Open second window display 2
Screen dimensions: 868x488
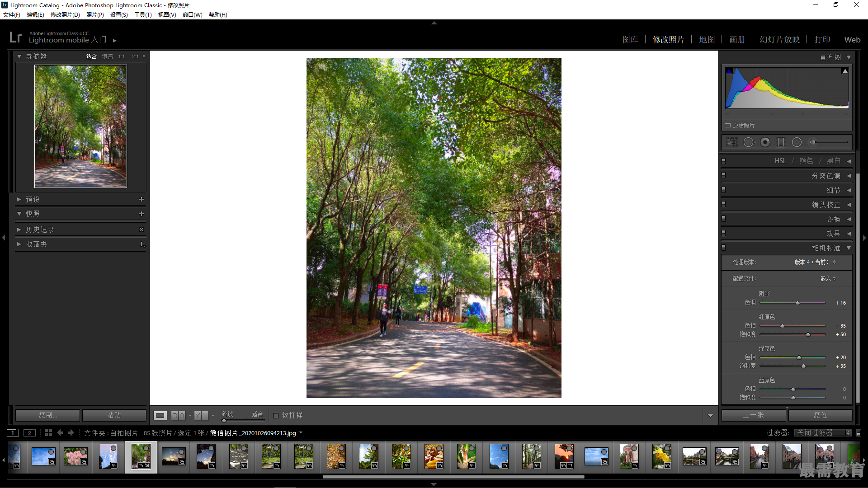[29, 433]
